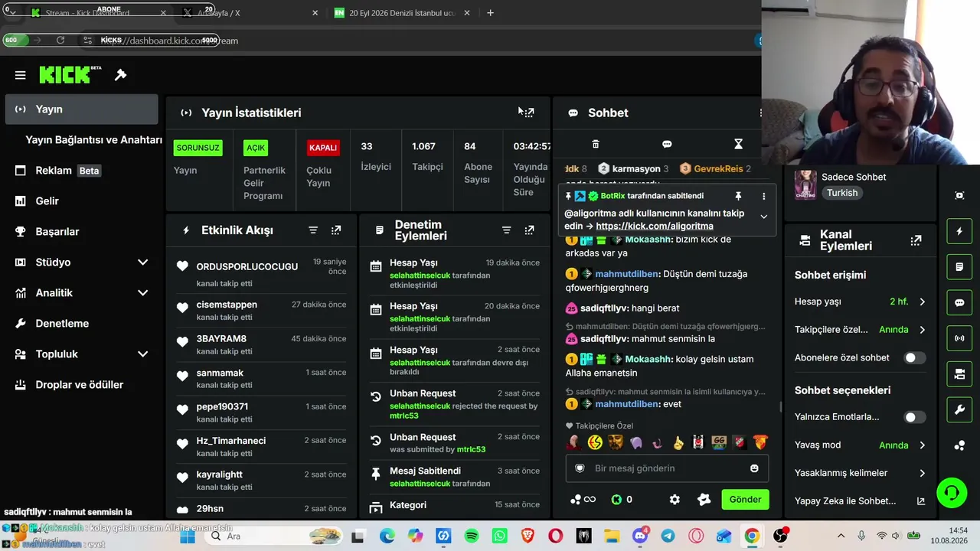
Task: Select Yayın in the left sidebar
Action: point(82,109)
